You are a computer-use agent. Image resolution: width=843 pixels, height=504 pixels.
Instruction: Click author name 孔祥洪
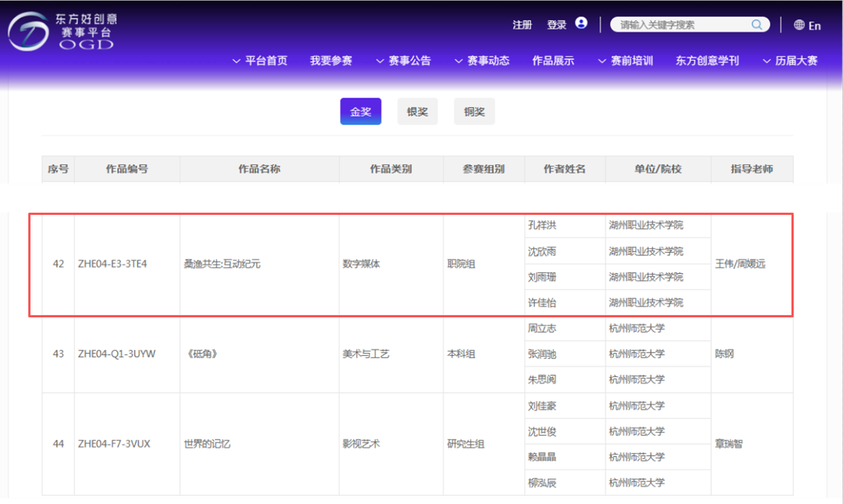[542, 225]
